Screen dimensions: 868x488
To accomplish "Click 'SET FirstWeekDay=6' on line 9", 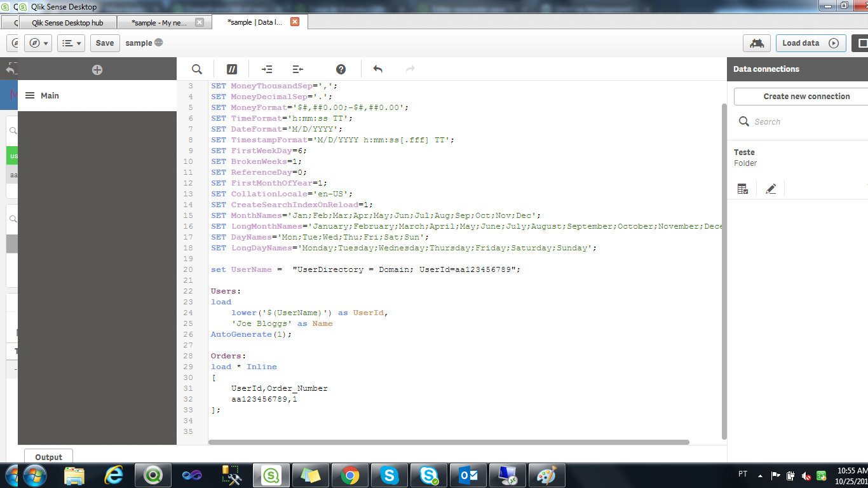I will pos(259,151).
